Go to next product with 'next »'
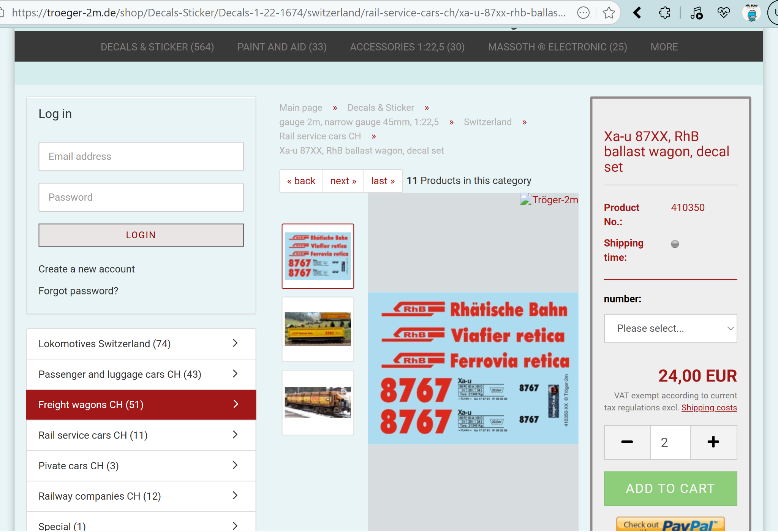778x532 pixels. (343, 181)
